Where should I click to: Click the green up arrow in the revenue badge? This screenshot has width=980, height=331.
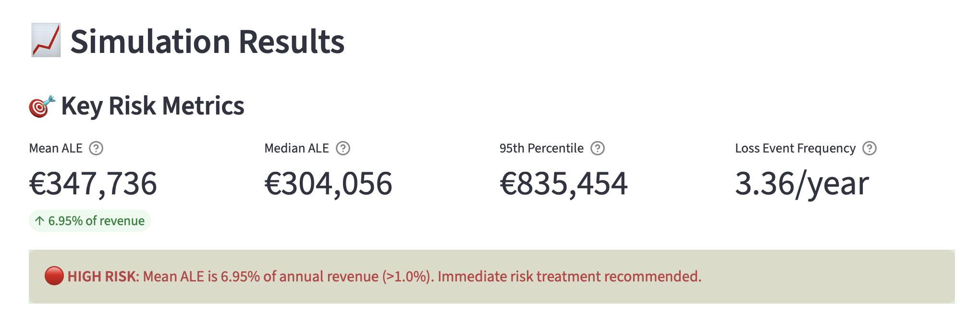tap(40, 221)
